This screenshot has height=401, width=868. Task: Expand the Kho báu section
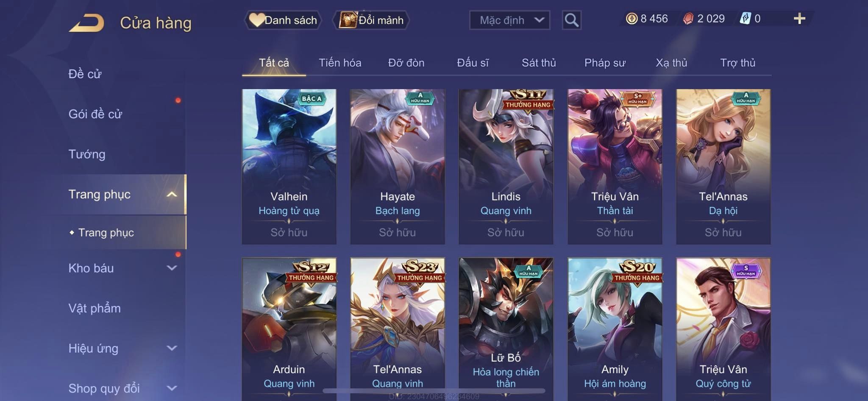pos(172,268)
